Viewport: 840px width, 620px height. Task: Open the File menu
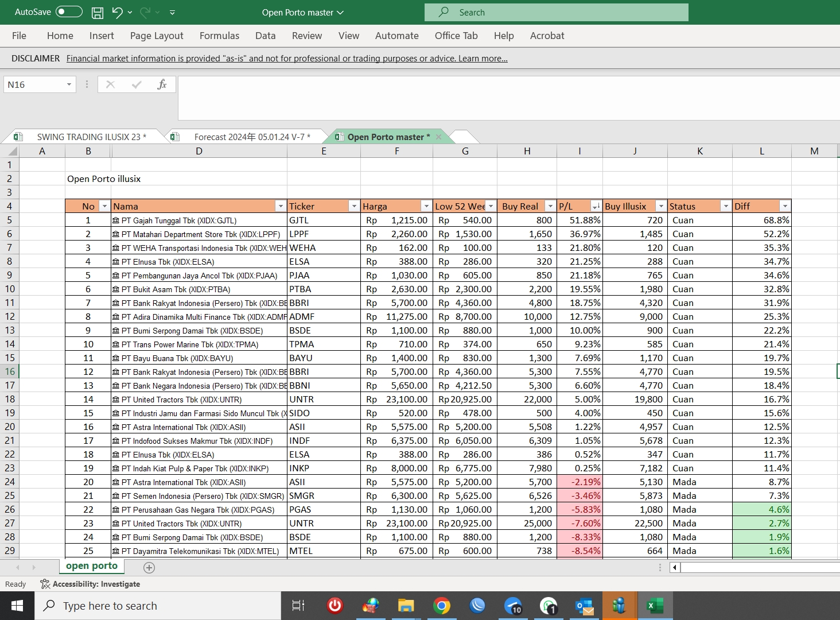point(19,36)
